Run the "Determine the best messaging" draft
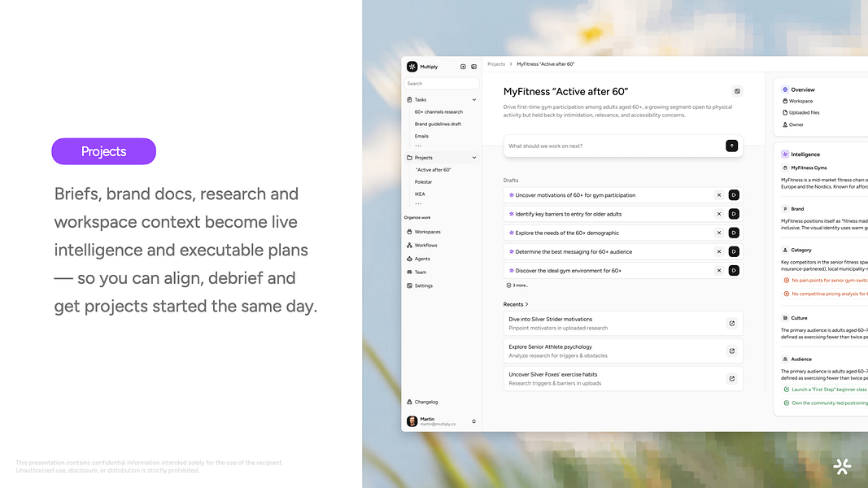 [x=734, y=252]
